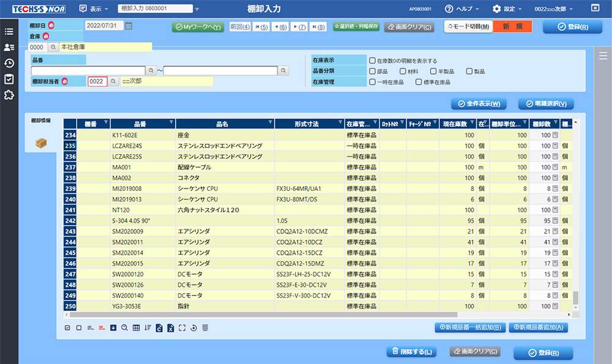Viewport: 612px width, 364px height.
Task: Click the top 登録(R) register button
Action: [573, 26]
